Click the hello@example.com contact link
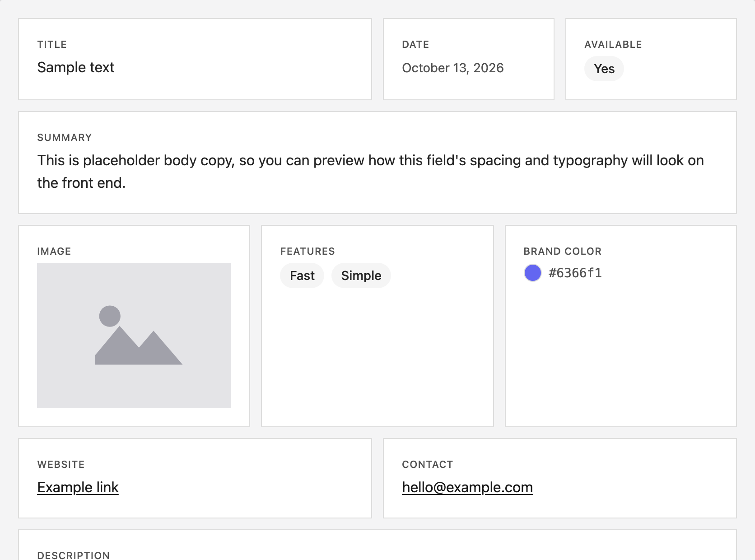This screenshot has width=755, height=560. pos(467,487)
